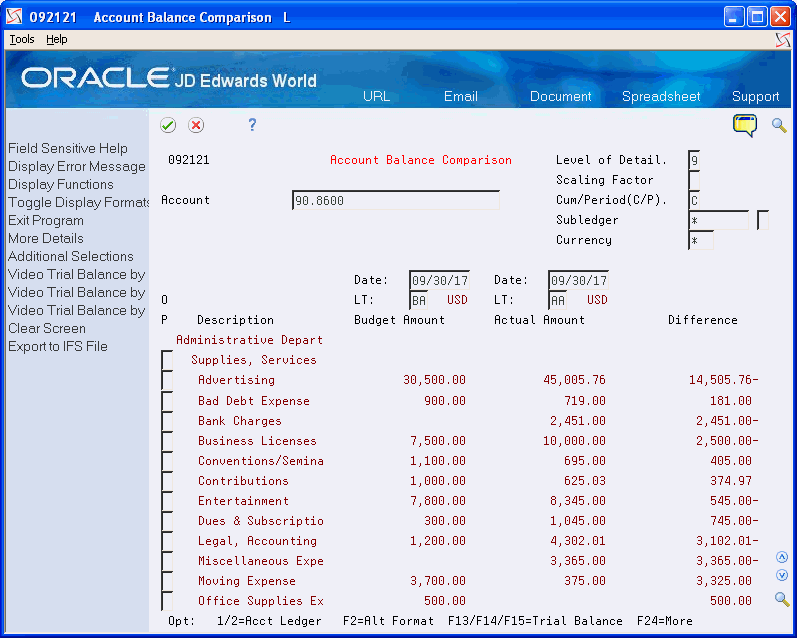Click the Currency field
Viewport: 797px width, 638px height.
point(701,240)
